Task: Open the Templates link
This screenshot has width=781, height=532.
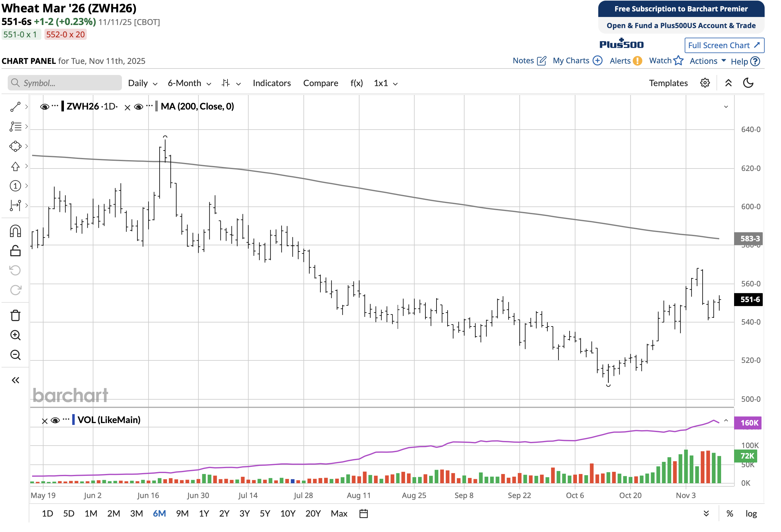Action: [668, 83]
